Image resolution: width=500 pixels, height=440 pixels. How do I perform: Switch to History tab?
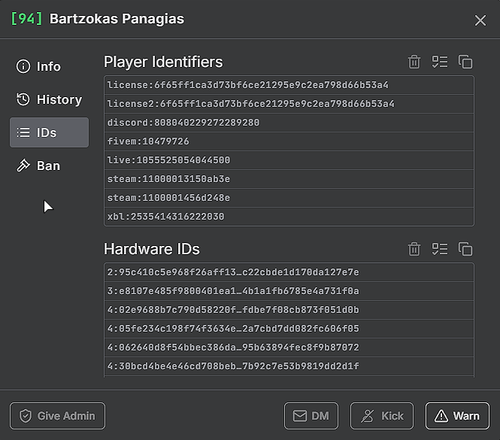49,99
